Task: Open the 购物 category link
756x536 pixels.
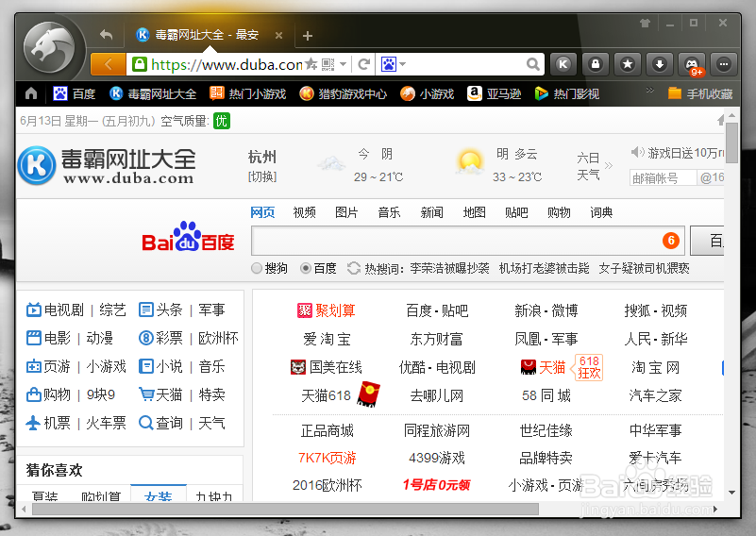Action: (x=58, y=394)
